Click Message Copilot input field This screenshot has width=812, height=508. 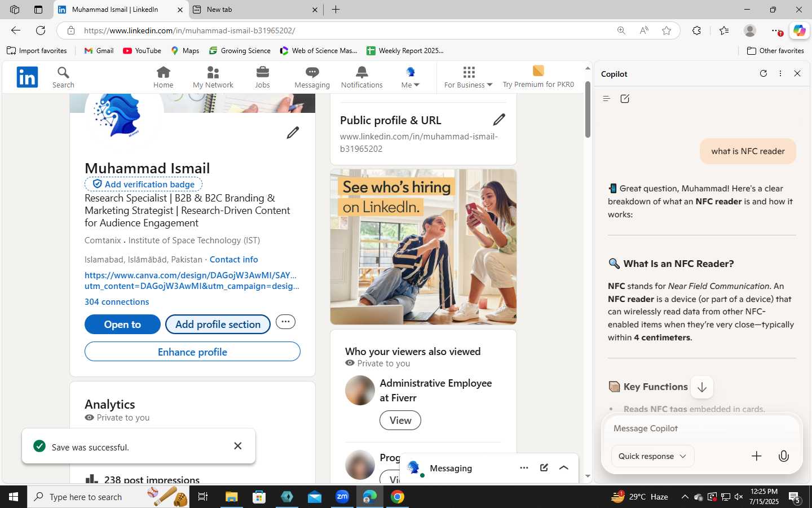click(x=701, y=428)
